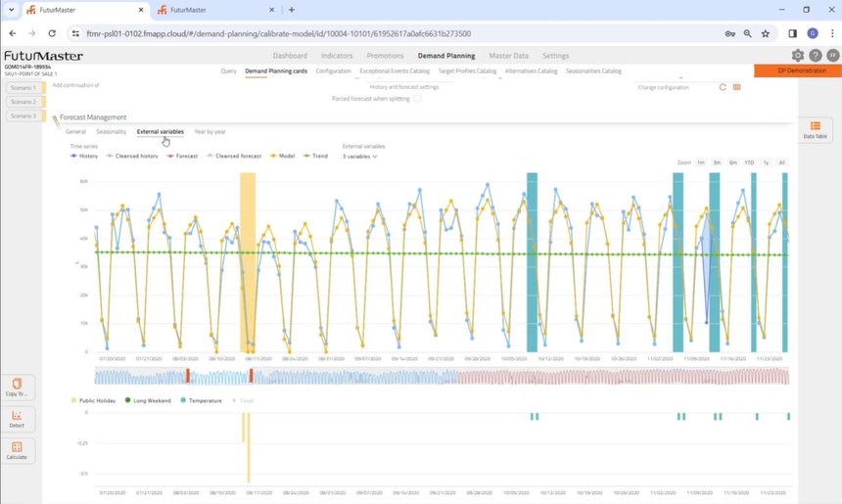Open the browser zoom magnifier icon
842x504 pixels.
747,33
